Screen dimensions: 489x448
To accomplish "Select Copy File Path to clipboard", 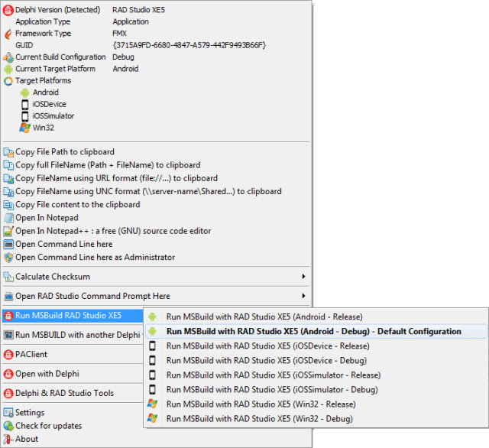I will (156, 152).
